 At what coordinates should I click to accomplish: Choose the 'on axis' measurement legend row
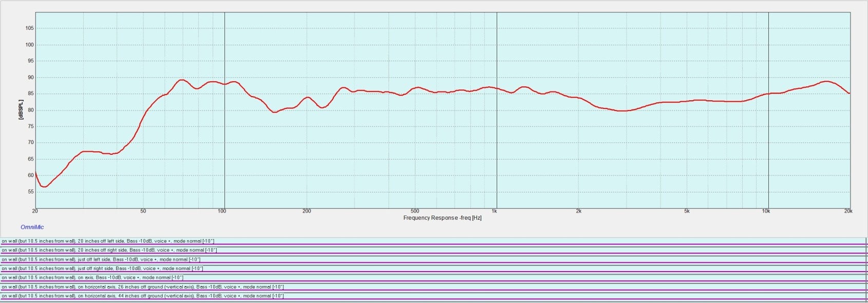tap(92, 278)
